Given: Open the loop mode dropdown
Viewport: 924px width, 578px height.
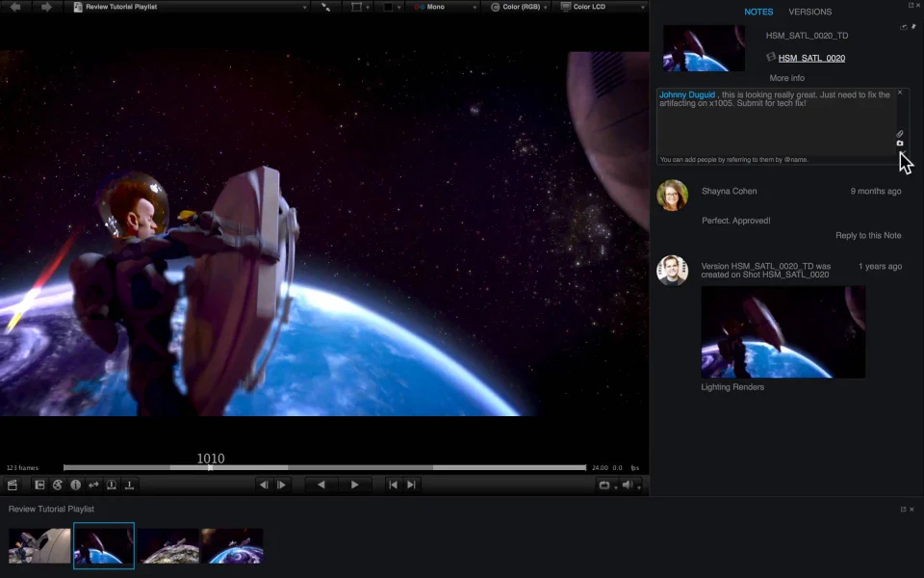Looking at the screenshot, I should tap(607, 485).
